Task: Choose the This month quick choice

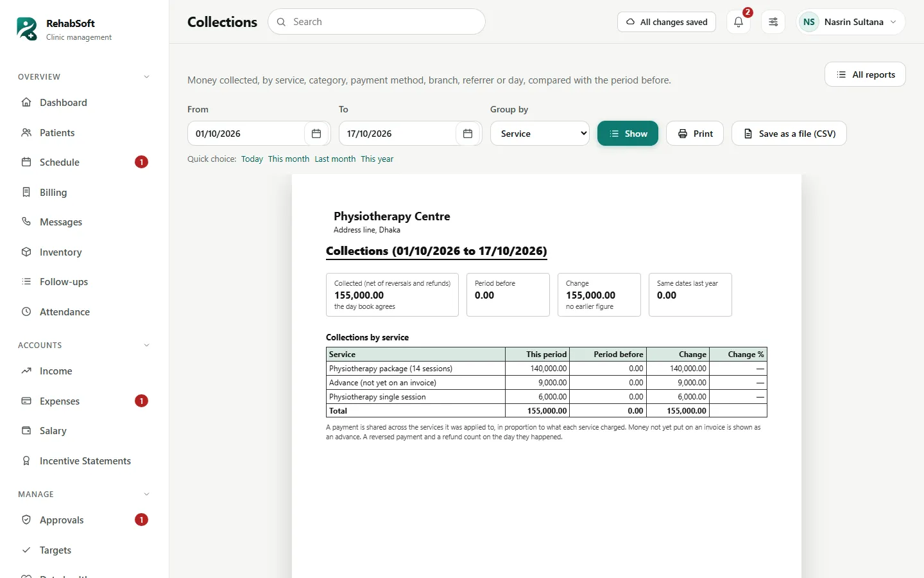Action: 289,159
